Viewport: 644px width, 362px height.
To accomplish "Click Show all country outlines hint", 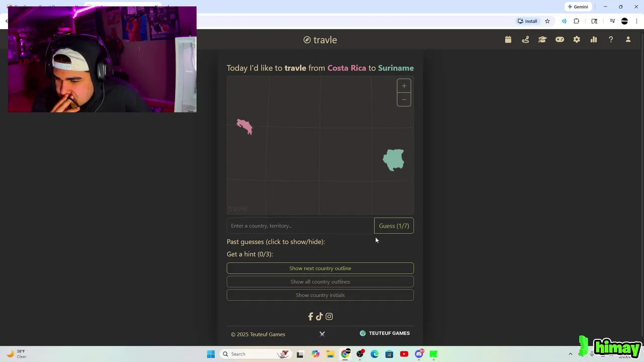I will coord(320,282).
